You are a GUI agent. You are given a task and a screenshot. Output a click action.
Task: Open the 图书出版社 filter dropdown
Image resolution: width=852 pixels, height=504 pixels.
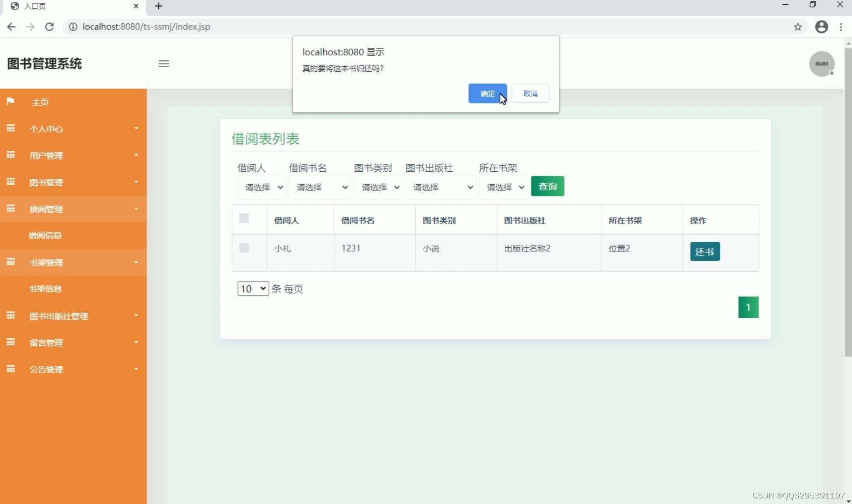point(441,187)
